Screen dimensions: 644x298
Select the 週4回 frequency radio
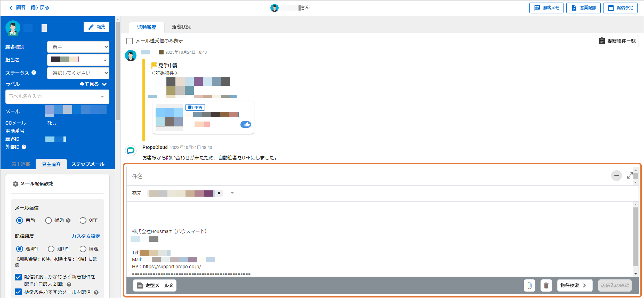(x=20, y=249)
